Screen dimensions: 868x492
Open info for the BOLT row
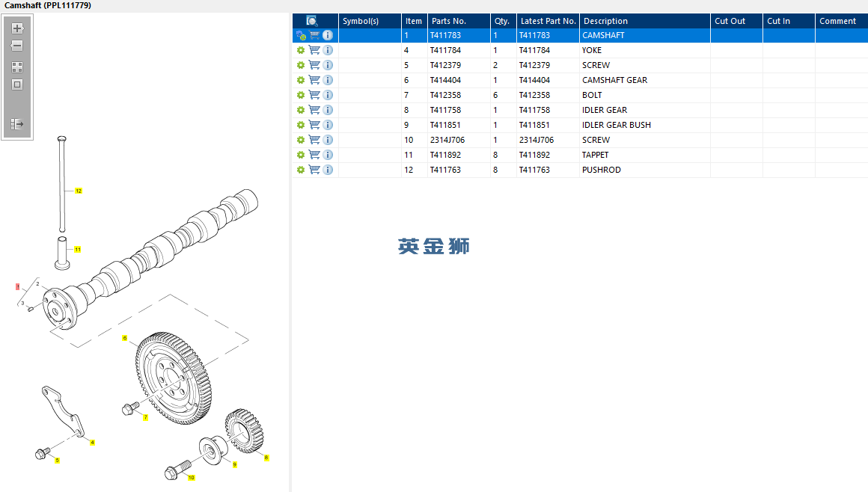point(328,95)
